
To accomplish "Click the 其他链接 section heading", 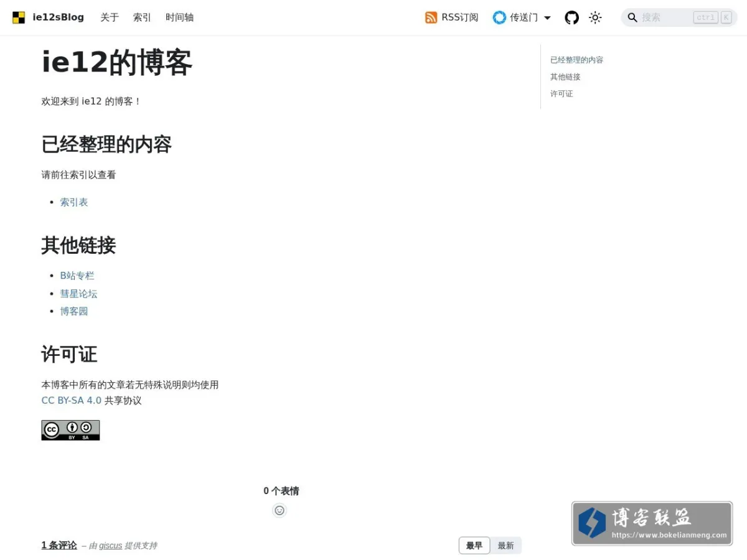I will (x=78, y=245).
